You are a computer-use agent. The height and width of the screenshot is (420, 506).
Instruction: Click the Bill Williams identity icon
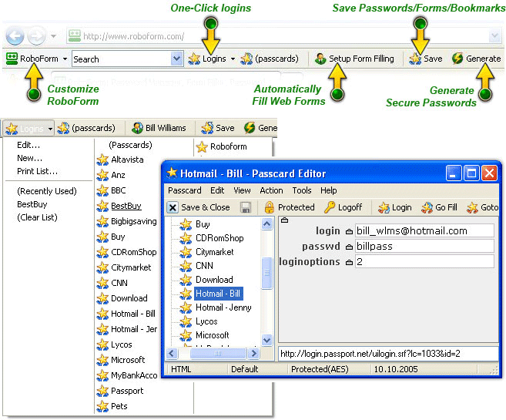pos(137,128)
